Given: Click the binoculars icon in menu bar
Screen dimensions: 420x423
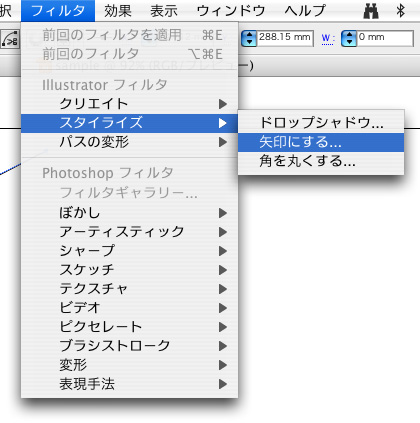Looking at the screenshot, I should pyautogui.click(x=371, y=11).
